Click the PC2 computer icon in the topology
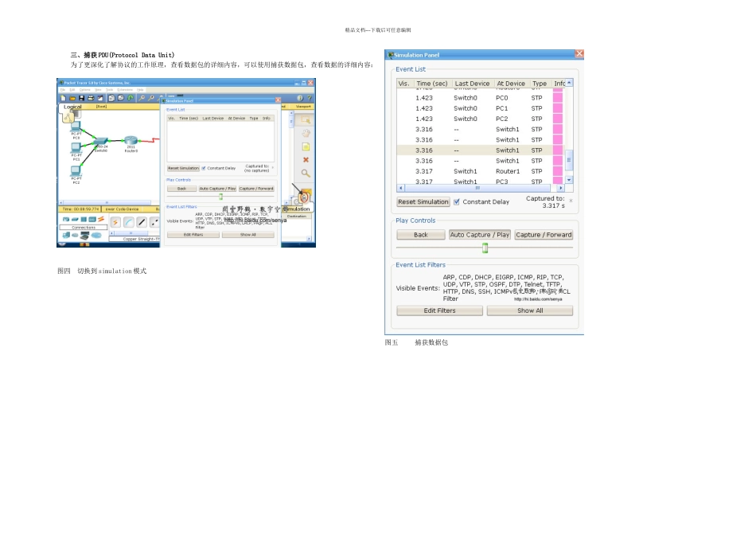The width and height of the screenshot is (756, 535). tap(76, 171)
